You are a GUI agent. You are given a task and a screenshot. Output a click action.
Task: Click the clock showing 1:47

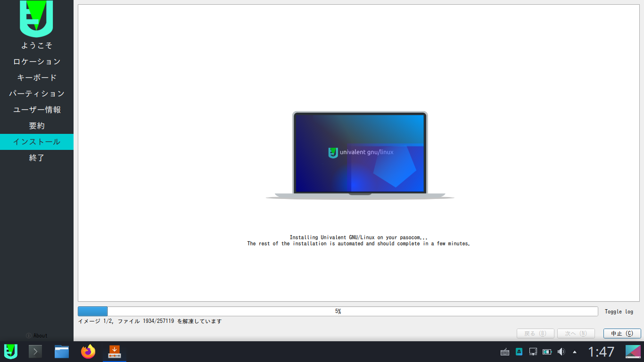tap(601, 352)
